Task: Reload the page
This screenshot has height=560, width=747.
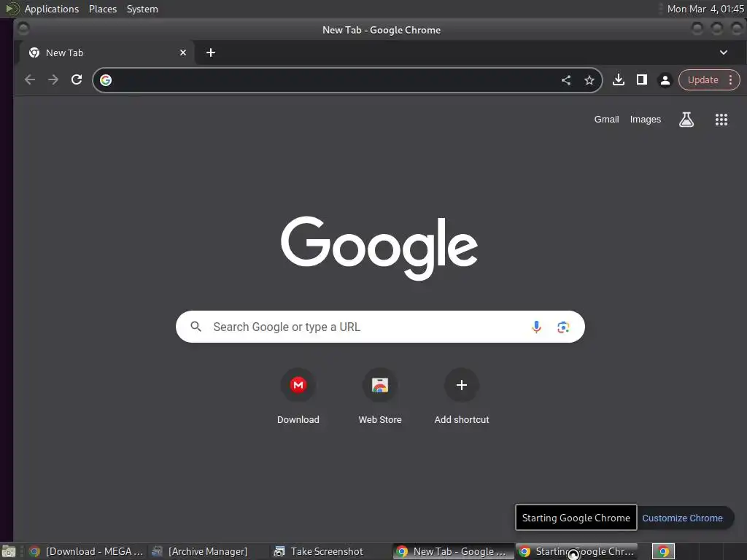Action: click(x=77, y=79)
